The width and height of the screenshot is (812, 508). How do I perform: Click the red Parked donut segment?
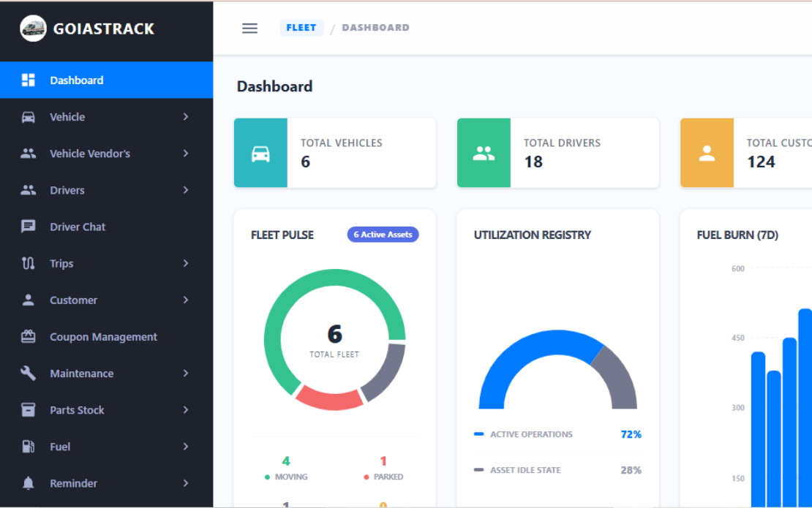[329, 400]
